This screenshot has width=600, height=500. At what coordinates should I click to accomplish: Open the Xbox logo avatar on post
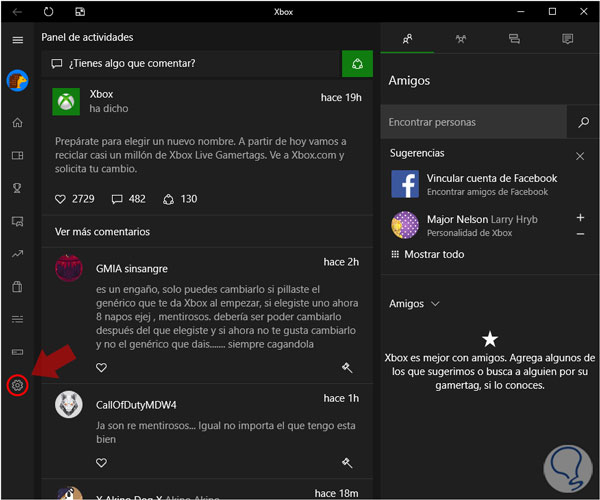pos(66,101)
